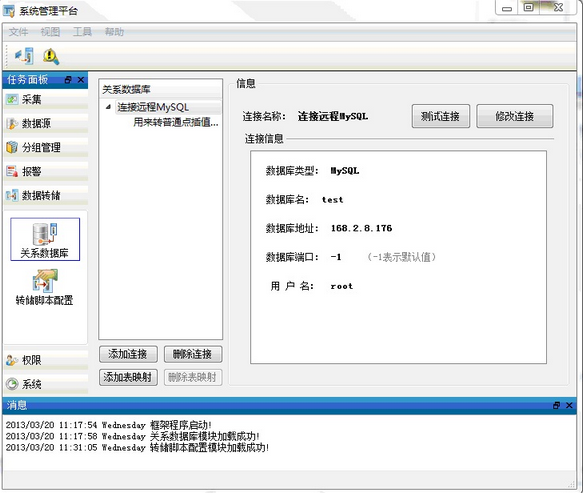The width and height of the screenshot is (583, 493).
Task: Expand the 数据转储 section
Action: click(46, 195)
